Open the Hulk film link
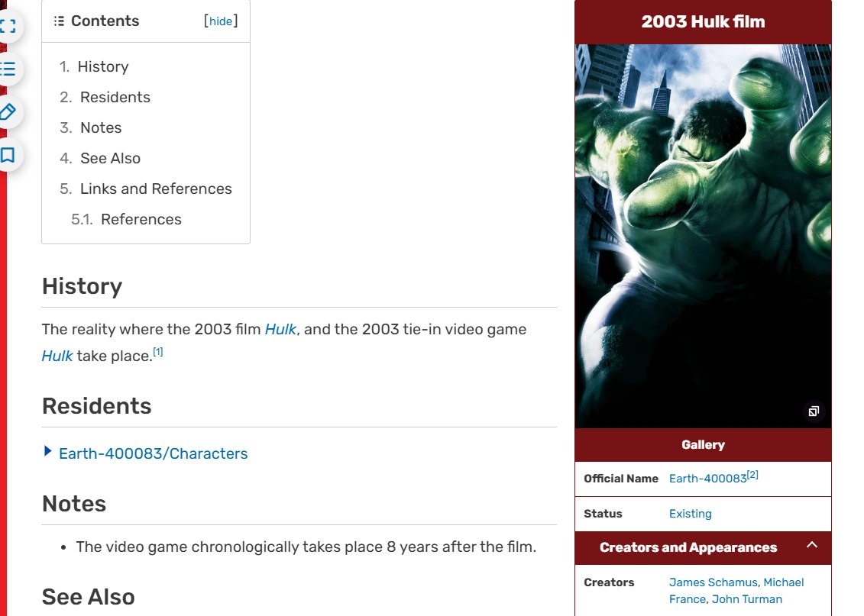Viewport: 864px width, 616px height. tap(280, 329)
